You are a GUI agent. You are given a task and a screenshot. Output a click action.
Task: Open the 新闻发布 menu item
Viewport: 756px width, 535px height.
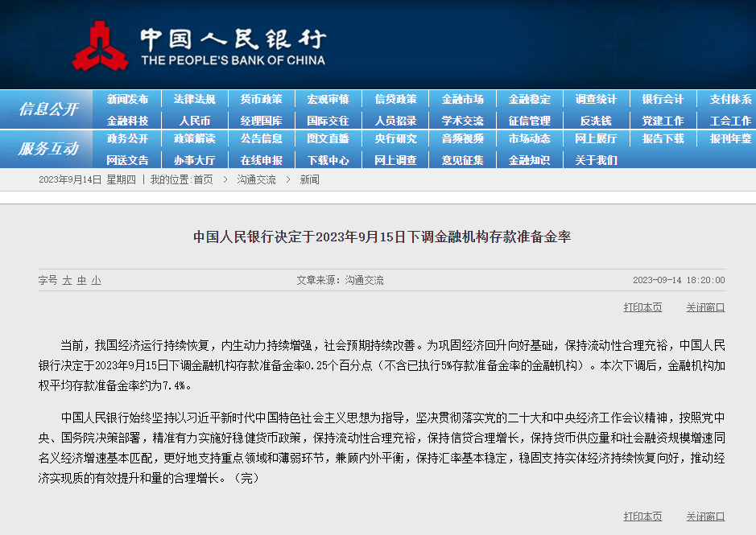(x=127, y=99)
